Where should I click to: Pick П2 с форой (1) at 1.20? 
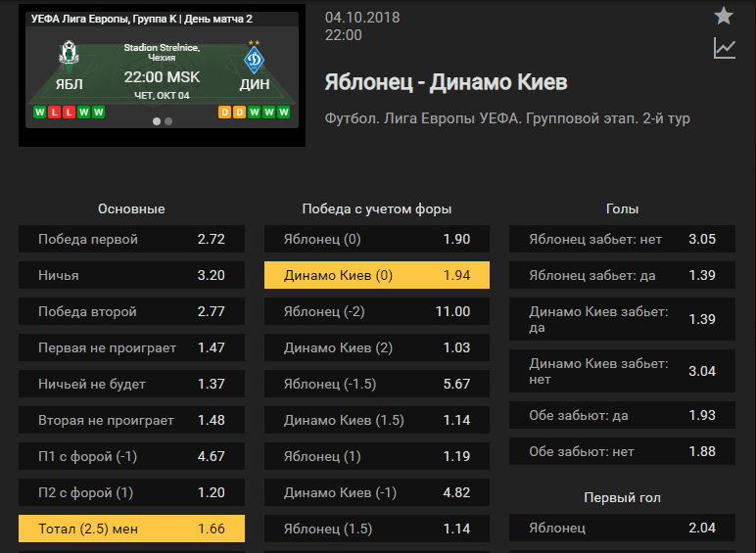[x=131, y=492]
